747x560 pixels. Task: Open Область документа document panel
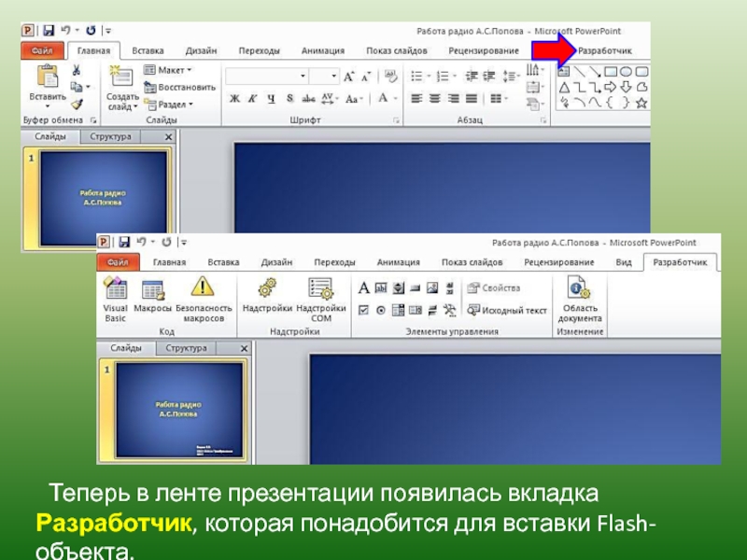(580, 300)
